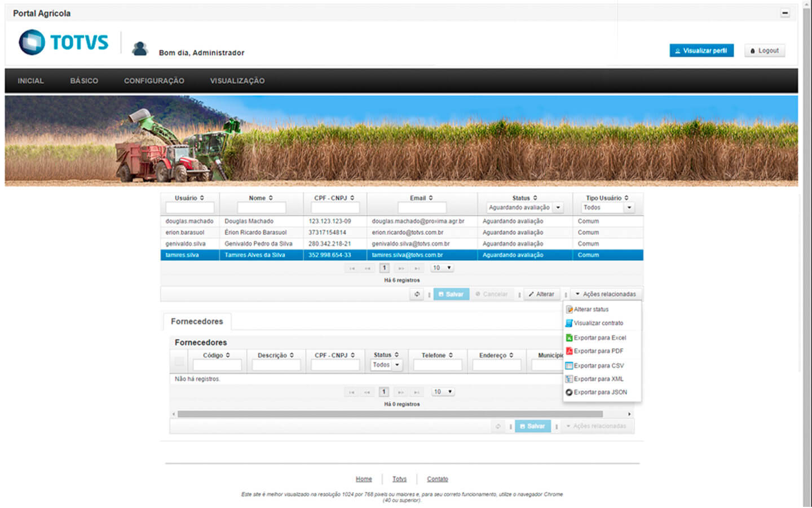This screenshot has height=508, width=812.
Task: Click the green Exportar para Excel icon
Action: click(x=569, y=338)
